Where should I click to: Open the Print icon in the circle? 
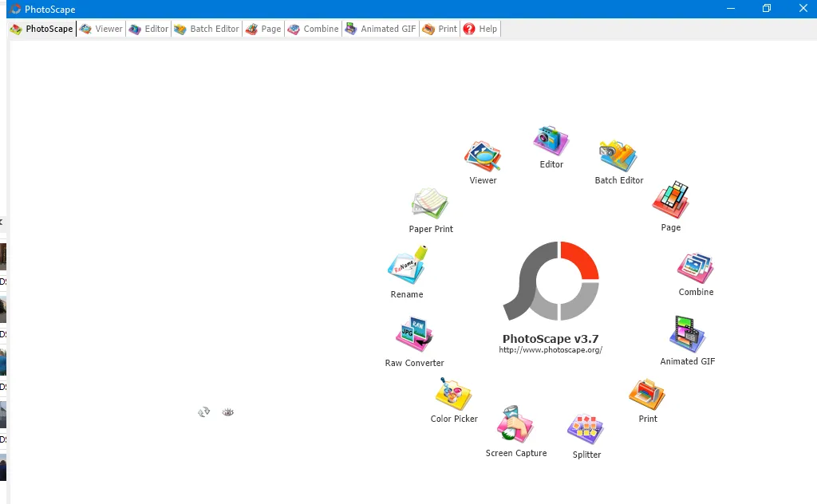tap(647, 395)
